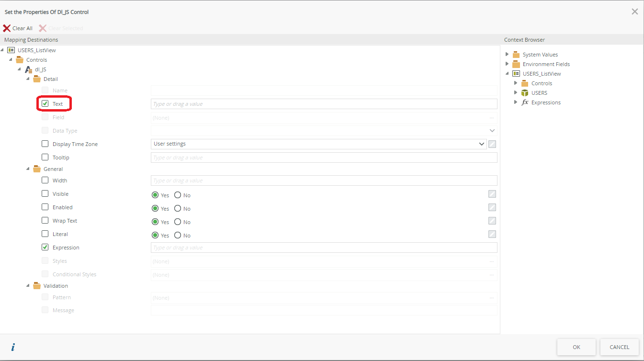Expand the System Values tree node
This screenshot has width=644, height=361.
508,55
